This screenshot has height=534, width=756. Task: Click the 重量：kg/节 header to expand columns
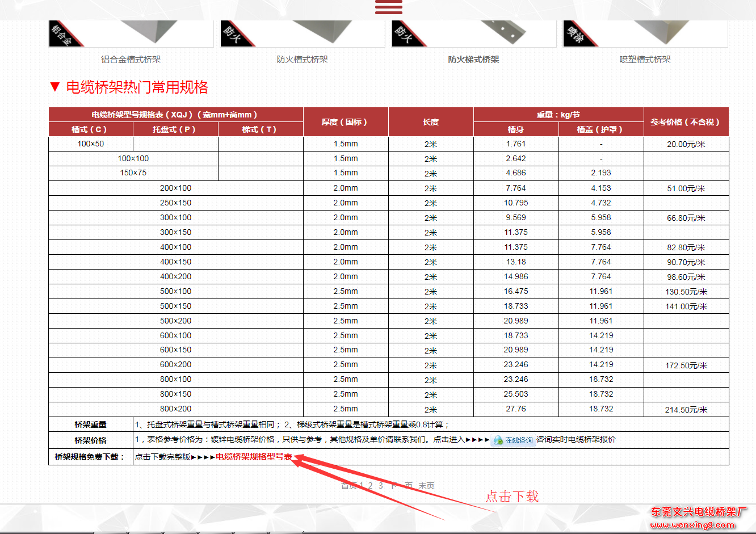(558, 115)
